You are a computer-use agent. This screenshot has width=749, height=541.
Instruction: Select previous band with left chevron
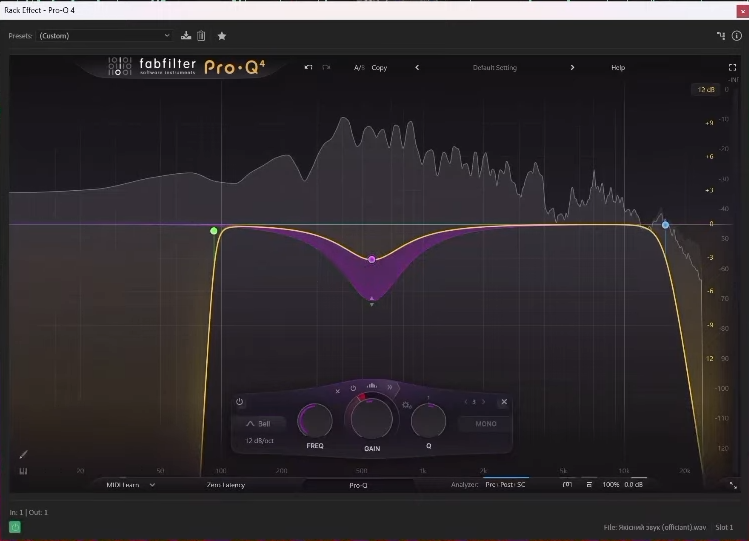[466, 402]
